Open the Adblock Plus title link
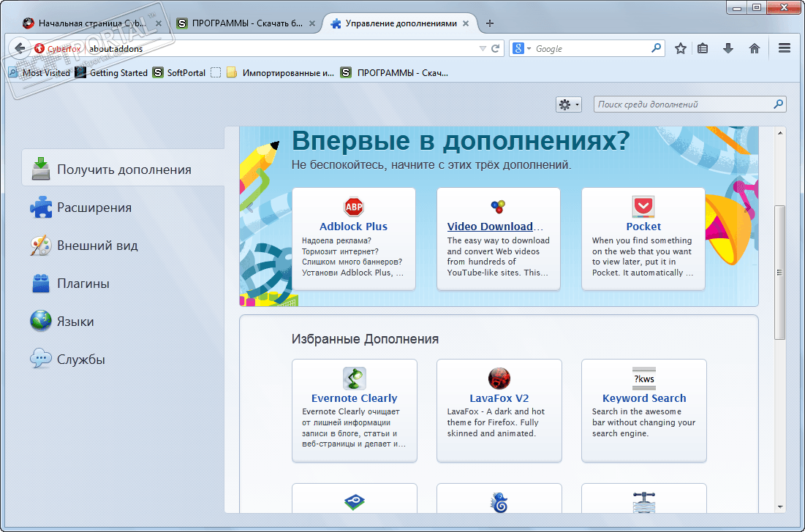Screen dimensions: 805x532 tap(354, 227)
